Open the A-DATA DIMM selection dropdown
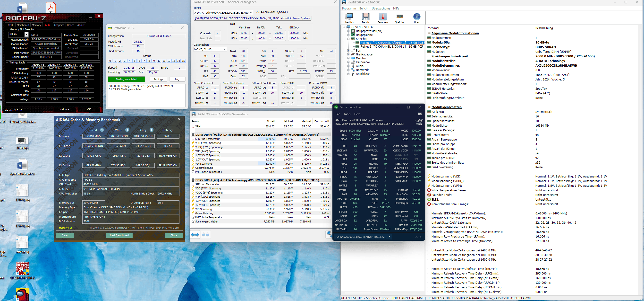The width and height of the screenshot is (644, 301). tap(251, 12)
